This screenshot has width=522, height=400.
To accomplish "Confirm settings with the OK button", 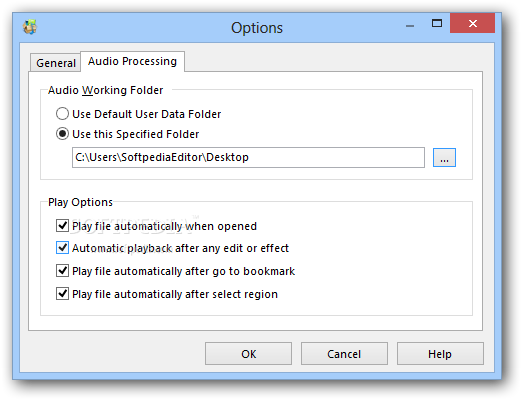I will coord(248,354).
